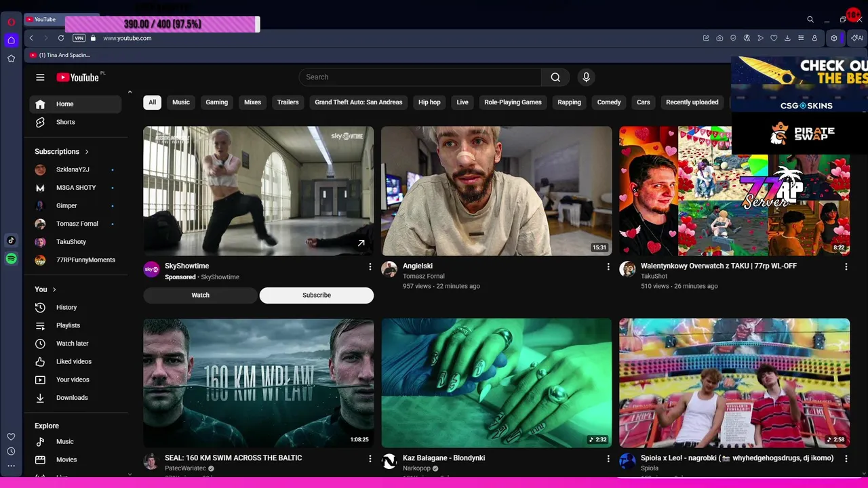The width and height of the screenshot is (868, 488).
Task: Open options for Kaz Bałagane Blondynki video
Action: click(608, 458)
